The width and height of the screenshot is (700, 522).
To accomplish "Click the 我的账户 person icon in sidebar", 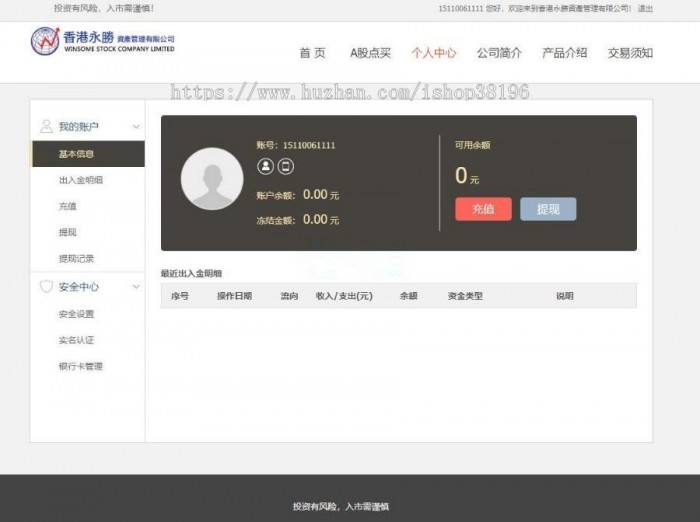I will (46, 127).
